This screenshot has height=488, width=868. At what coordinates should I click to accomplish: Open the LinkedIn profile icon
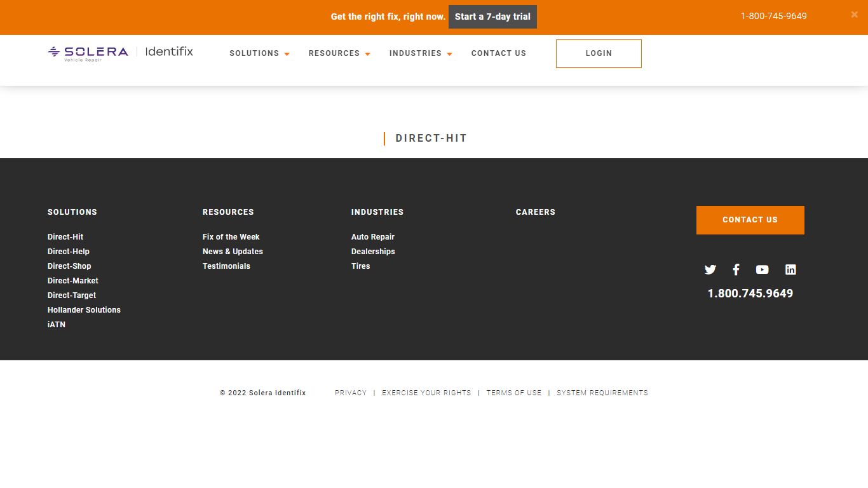[790, 269]
